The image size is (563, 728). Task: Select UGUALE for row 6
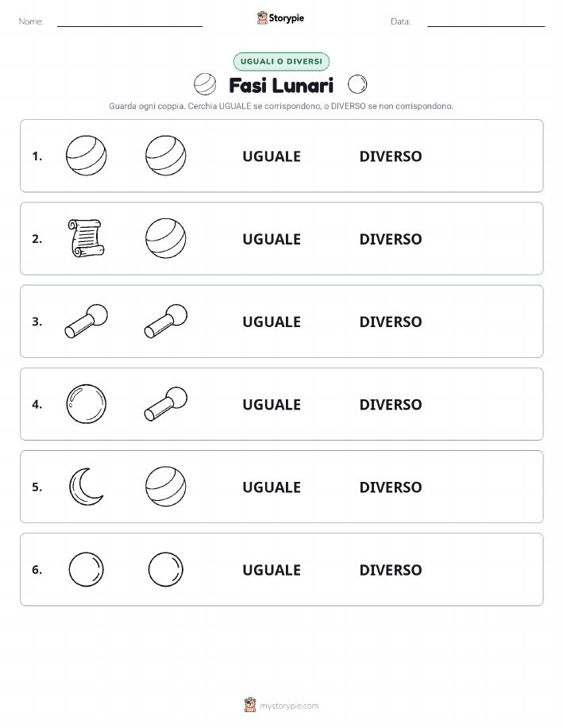click(272, 570)
